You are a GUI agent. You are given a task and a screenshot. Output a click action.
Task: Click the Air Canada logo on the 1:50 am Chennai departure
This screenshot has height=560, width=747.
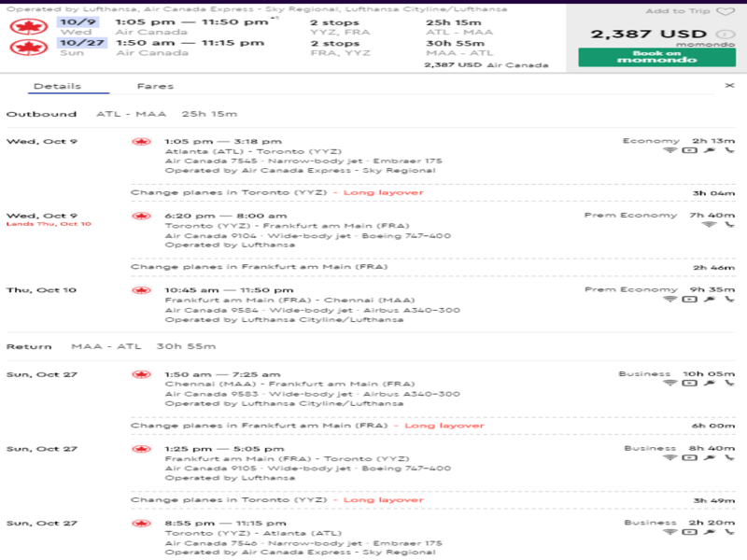point(142,374)
